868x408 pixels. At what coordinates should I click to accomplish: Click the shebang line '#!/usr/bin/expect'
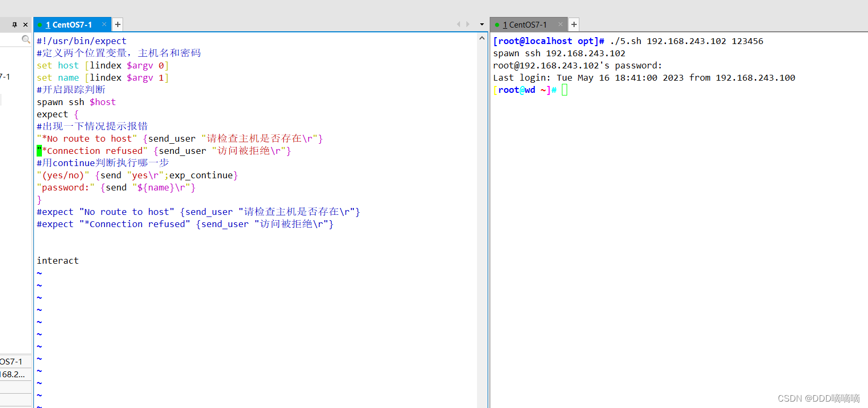[81, 41]
